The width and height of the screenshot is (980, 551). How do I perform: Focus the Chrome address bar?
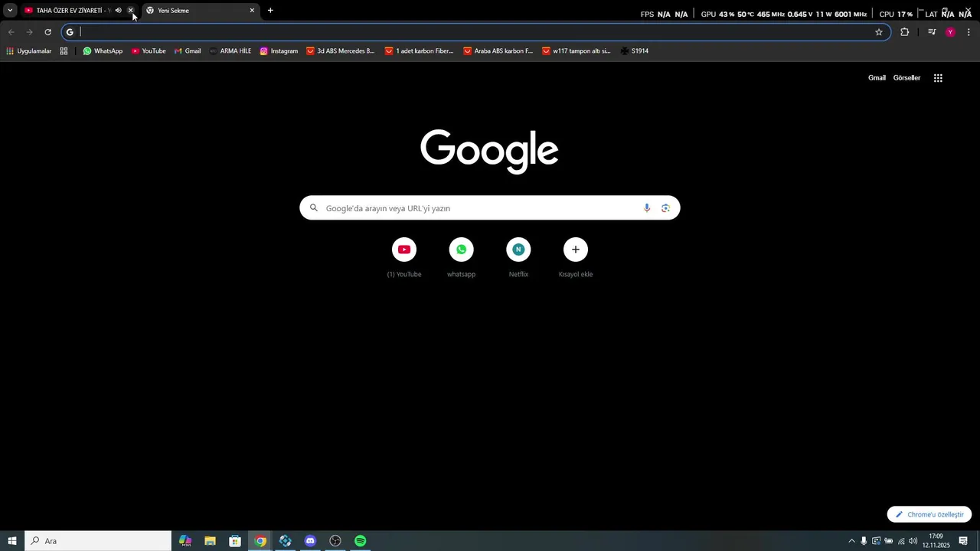click(475, 32)
